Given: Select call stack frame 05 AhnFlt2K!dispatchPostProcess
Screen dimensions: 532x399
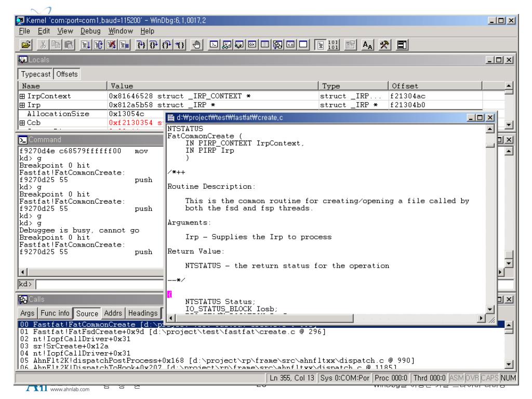Looking at the screenshot, I should coord(217,361).
